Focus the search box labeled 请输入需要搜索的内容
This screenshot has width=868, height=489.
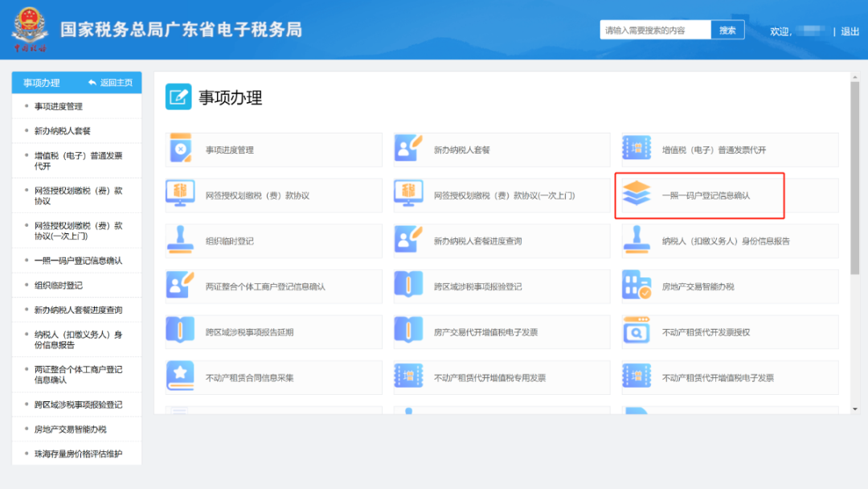click(x=656, y=30)
